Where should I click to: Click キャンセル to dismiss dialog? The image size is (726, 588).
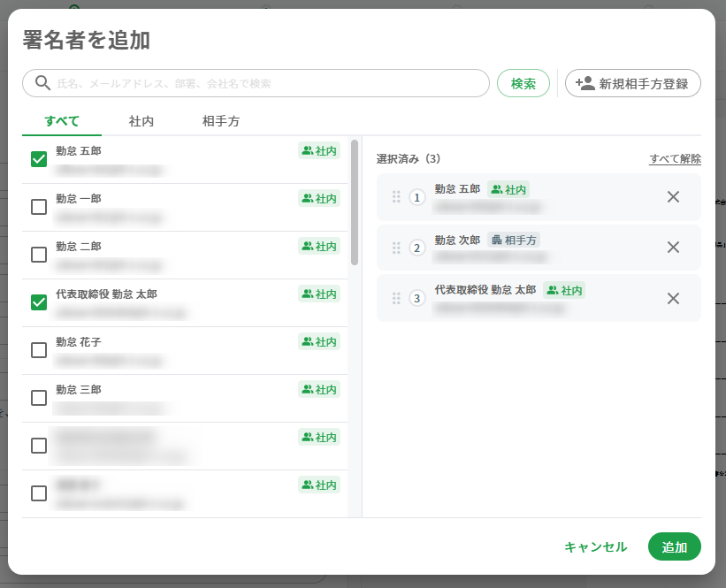[595, 546]
